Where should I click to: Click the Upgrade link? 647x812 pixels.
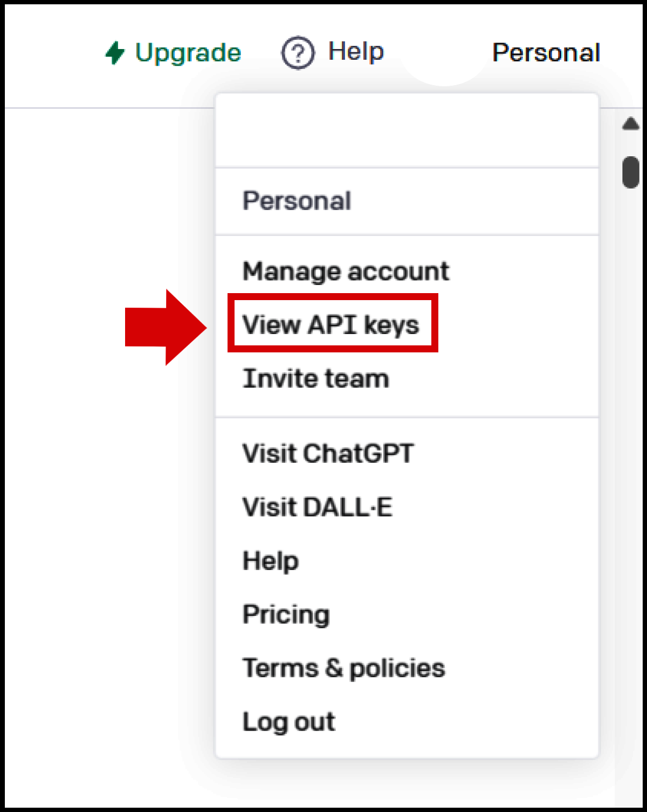pos(189,52)
